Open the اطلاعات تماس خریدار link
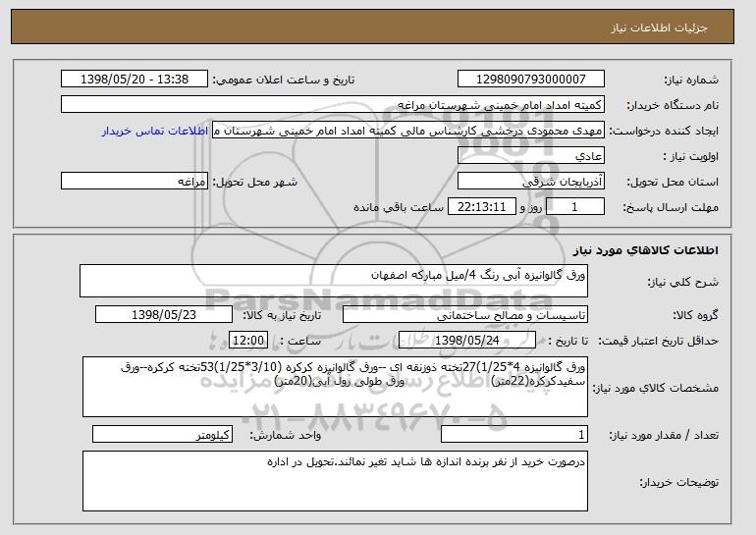The image size is (756, 535). pos(155,131)
